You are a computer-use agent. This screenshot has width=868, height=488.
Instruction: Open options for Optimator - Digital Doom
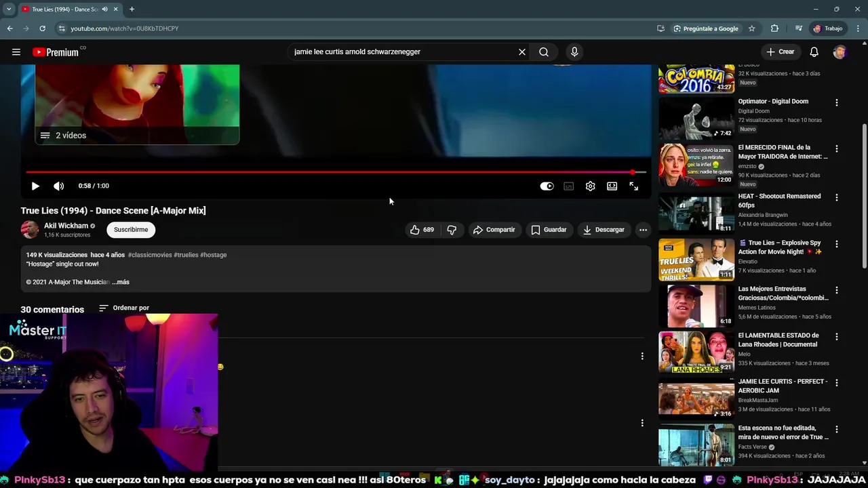tap(837, 102)
